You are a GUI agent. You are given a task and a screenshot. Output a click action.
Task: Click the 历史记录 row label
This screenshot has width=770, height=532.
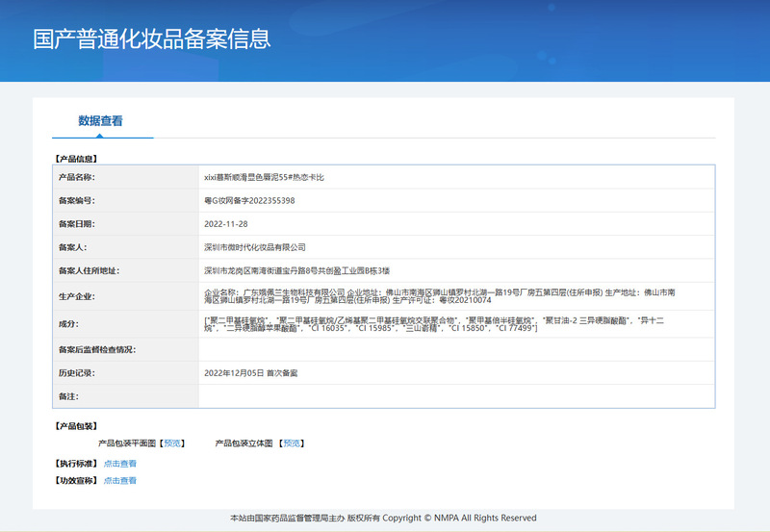point(77,373)
